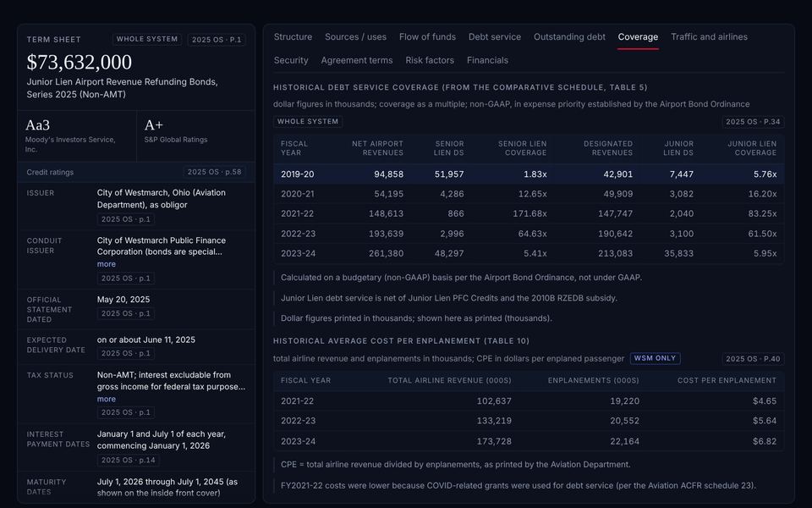Click the 2025 OS · p.1 citation under Expected Delivery Date
812x508 pixels.
click(x=126, y=353)
